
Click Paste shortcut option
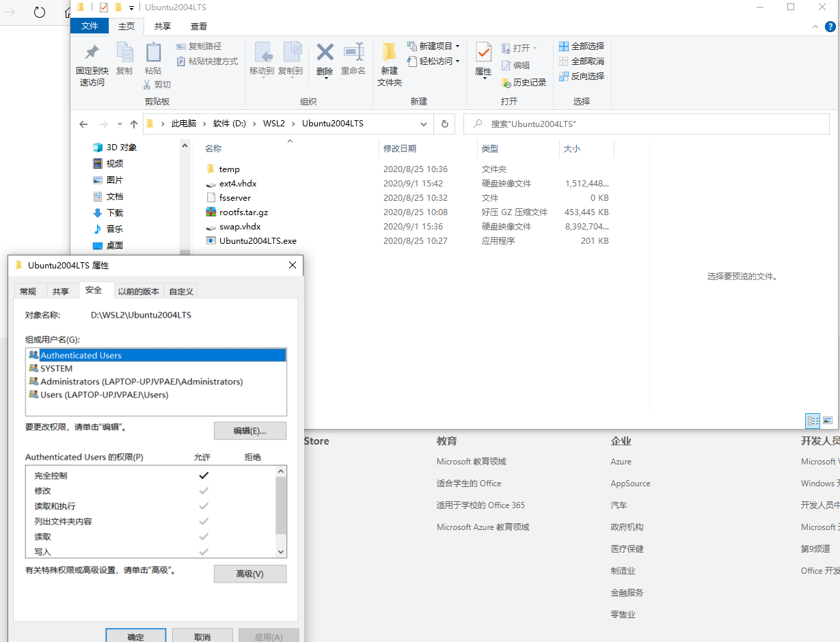(x=207, y=61)
